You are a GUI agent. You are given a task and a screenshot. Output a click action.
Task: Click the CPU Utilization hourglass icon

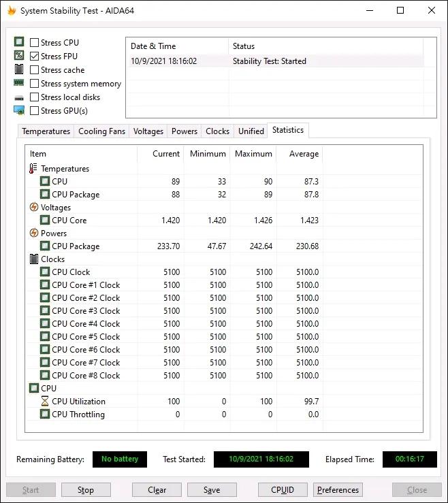click(x=45, y=401)
